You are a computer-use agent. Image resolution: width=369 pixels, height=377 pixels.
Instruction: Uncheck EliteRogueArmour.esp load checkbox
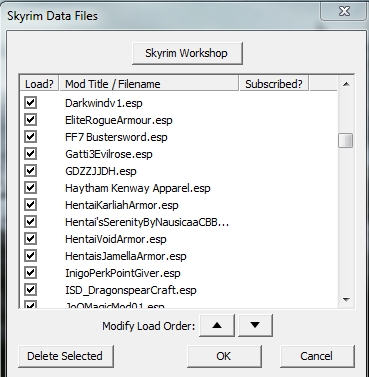[30, 120]
